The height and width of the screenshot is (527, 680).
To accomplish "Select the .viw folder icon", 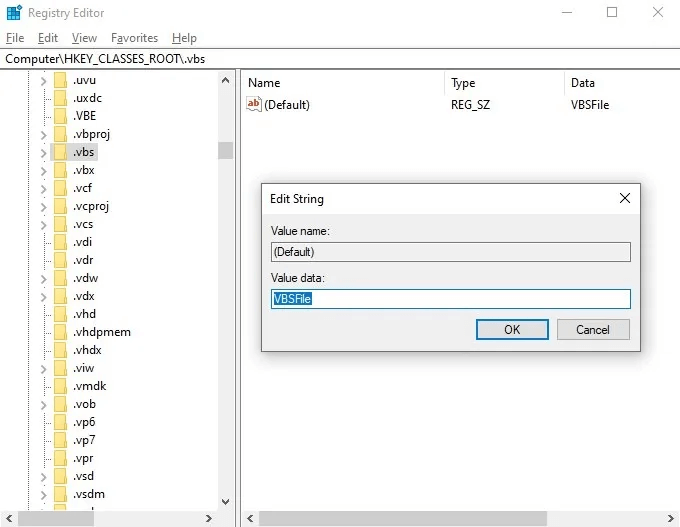I will (60, 368).
